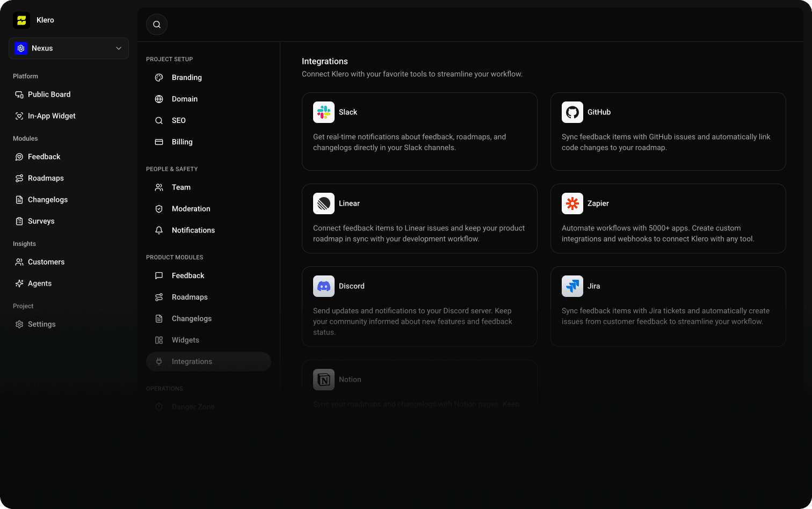This screenshot has width=812, height=509.
Task: Click the Billing card icon
Action: coord(159,142)
